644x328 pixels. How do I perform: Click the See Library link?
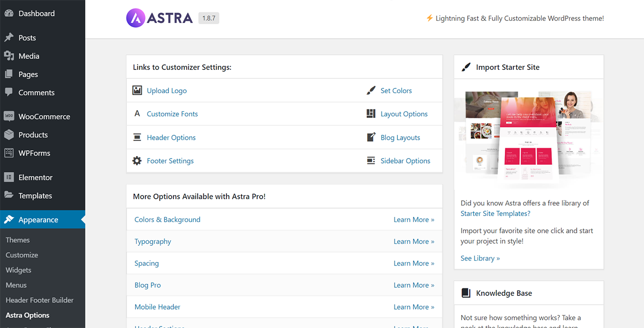pyautogui.click(x=480, y=258)
